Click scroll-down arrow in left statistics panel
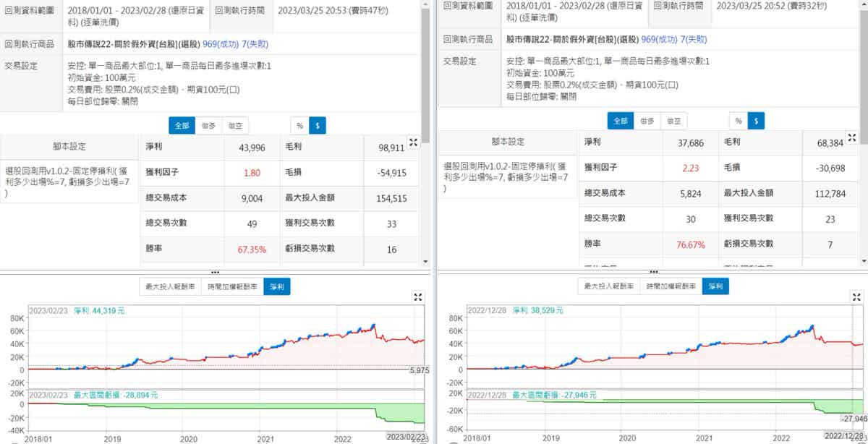Image resolution: width=868 pixels, height=444 pixels. point(426,260)
